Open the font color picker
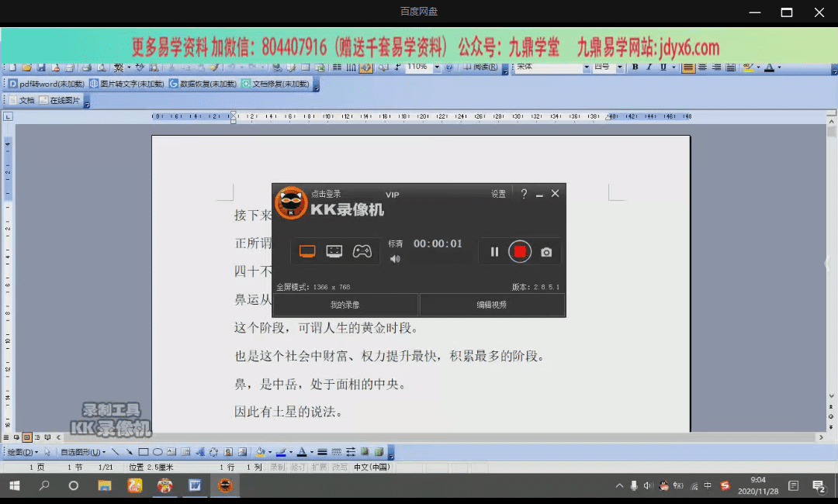Screen dimensions: 838x504 click(x=777, y=67)
